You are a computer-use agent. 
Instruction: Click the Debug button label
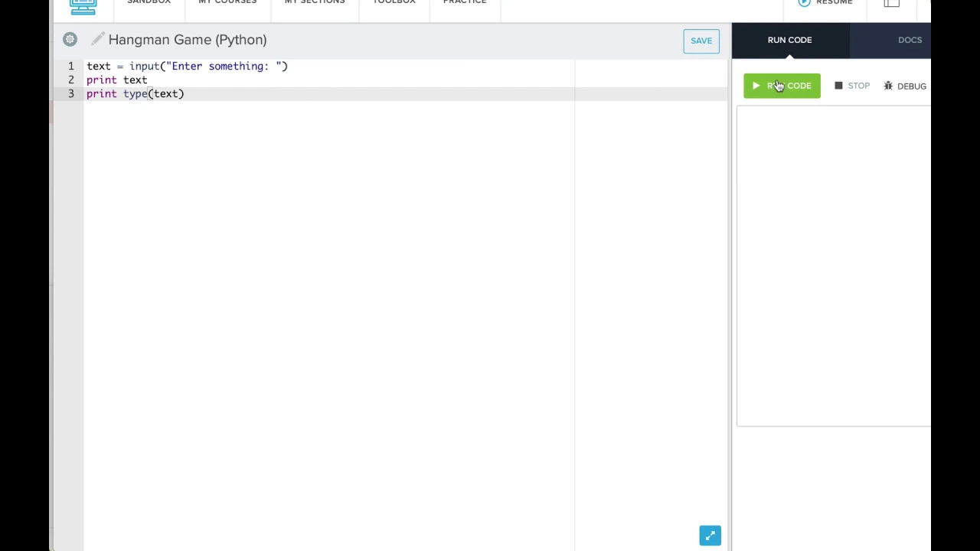[x=911, y=86]
